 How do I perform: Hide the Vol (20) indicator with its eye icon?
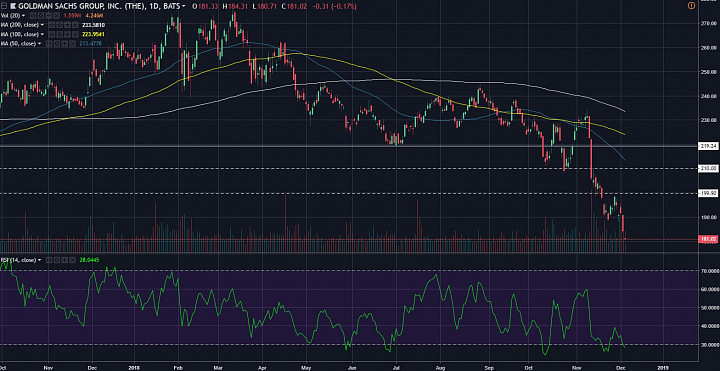coord(33,15)
